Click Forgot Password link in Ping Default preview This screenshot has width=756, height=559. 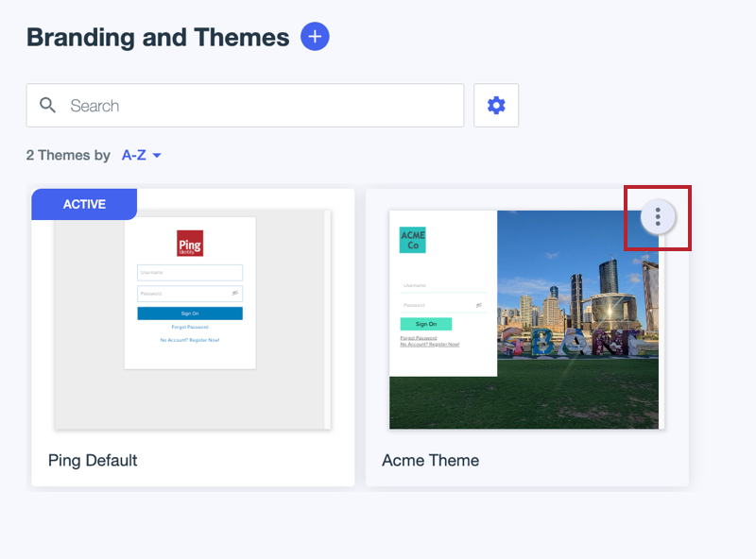[190, 327]
